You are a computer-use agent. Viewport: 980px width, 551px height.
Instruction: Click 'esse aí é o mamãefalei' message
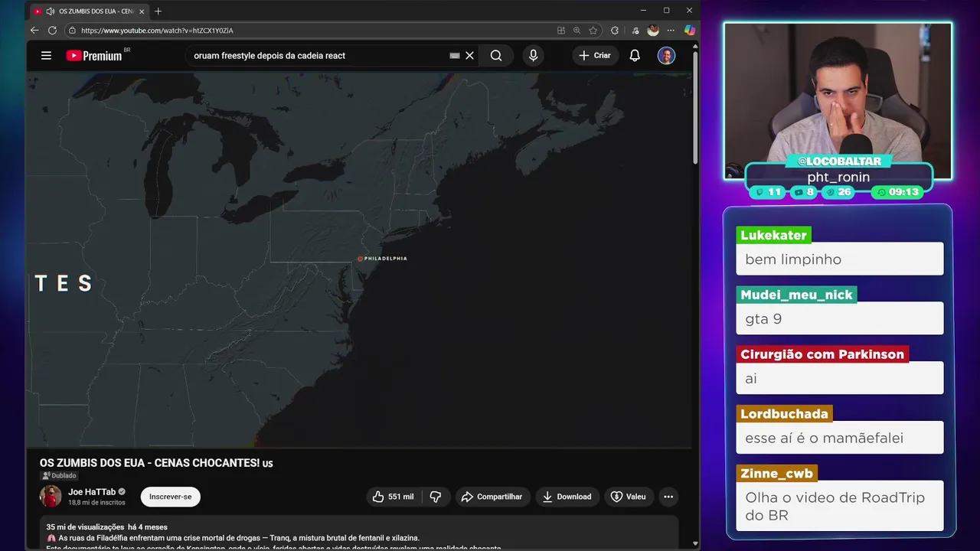840,438
